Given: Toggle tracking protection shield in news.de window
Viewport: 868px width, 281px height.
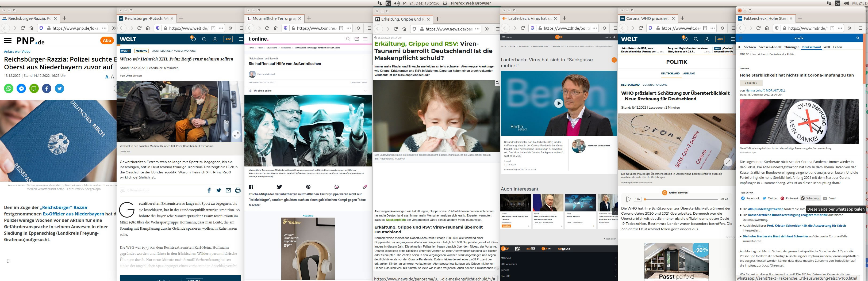Looking at the screenshot, I should (414, 29).
